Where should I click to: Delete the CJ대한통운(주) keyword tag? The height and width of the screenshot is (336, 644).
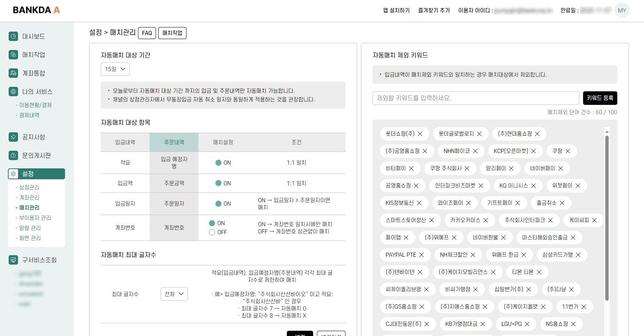pyautogui.click(x=427, y=324)
